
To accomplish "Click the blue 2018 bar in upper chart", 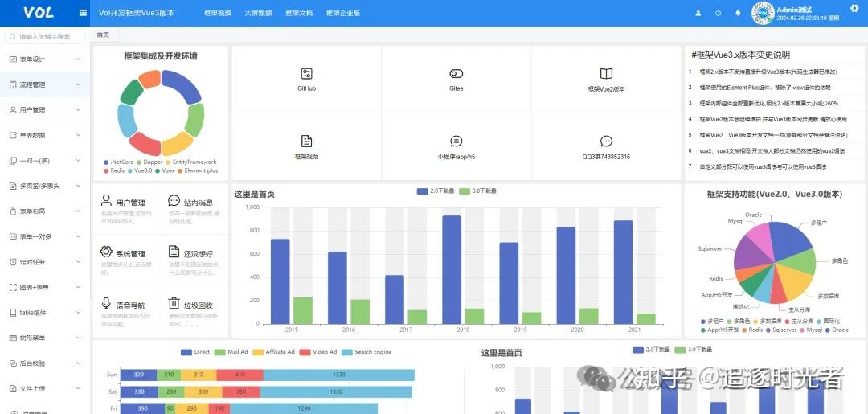I will point(452,269).
